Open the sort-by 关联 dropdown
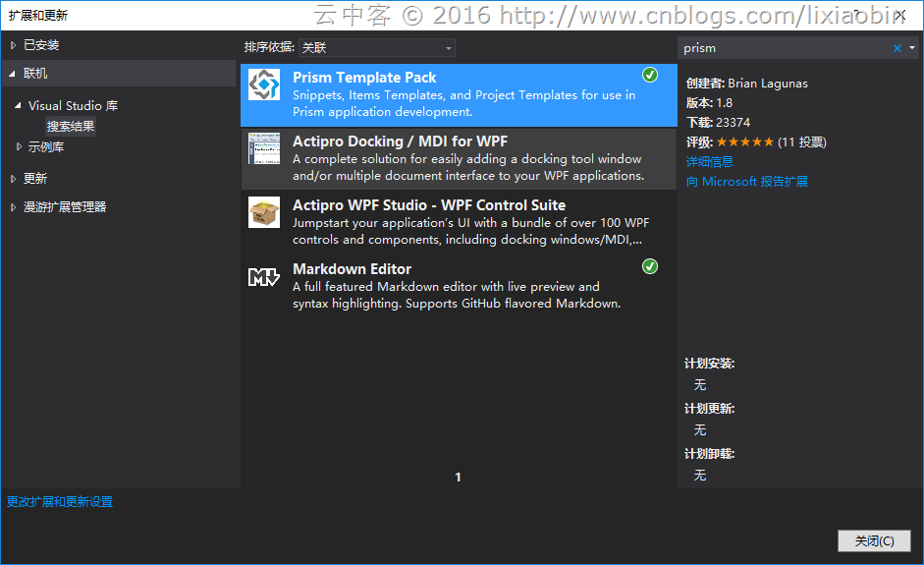The width and height of the screenshot is (924, 565). [377, 48]
